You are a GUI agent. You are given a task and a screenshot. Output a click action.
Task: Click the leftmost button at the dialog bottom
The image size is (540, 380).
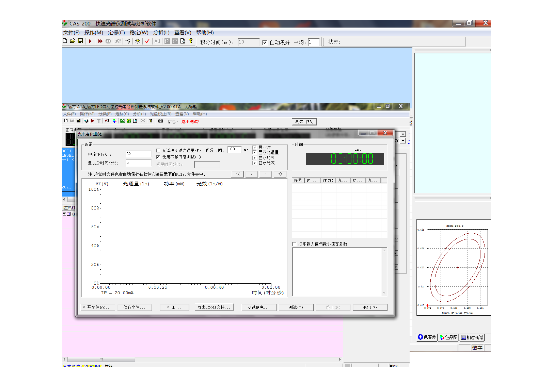[98, 307]
